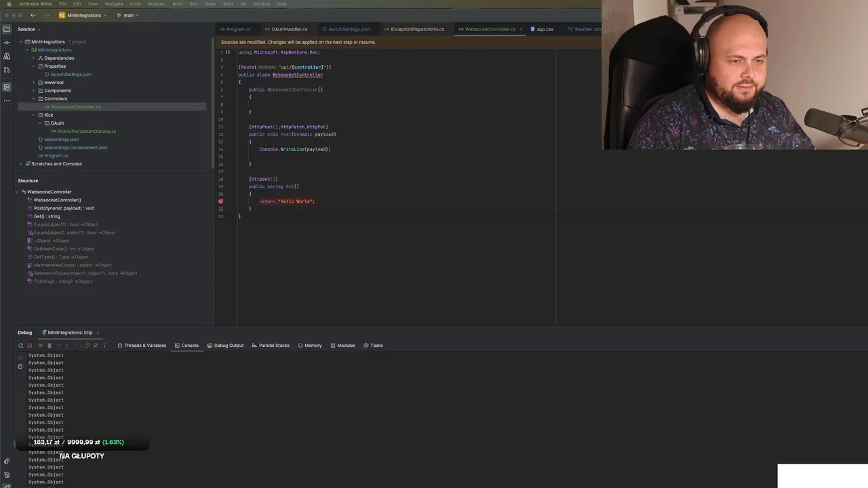Collapse the Kick folder

[x=33, y=115]
